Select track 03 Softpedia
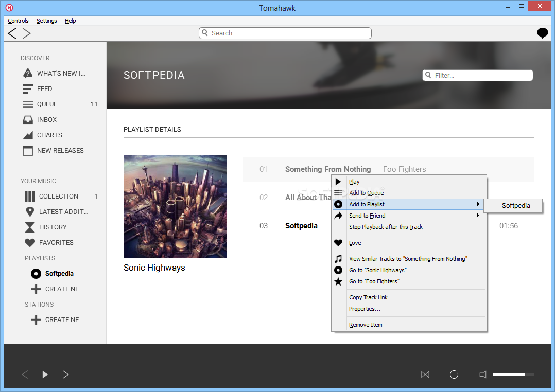The width and height of the screenshot is (555, 392). point(301,226)
